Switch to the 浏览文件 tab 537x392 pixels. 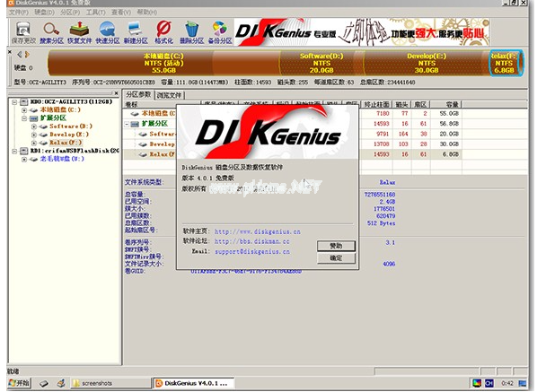169,95
